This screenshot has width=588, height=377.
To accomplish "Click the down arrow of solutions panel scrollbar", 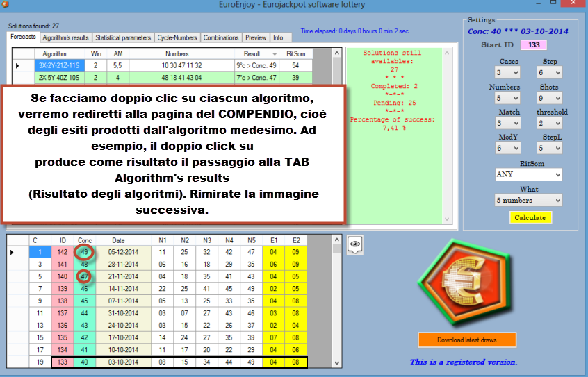I will point(447,219).
